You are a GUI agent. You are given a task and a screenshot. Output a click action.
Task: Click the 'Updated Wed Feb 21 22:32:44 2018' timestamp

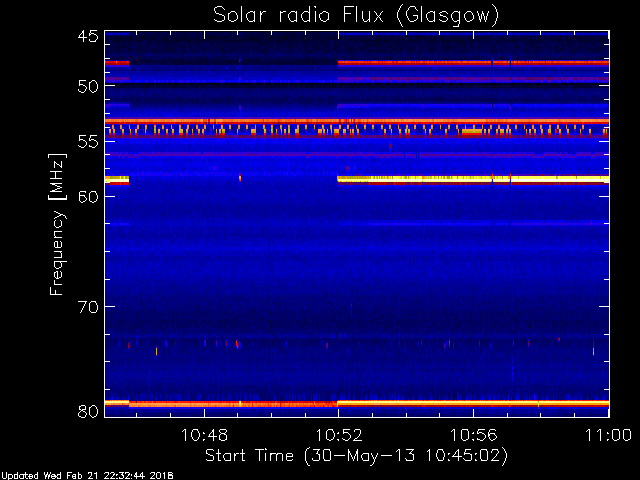click(87, 476)
